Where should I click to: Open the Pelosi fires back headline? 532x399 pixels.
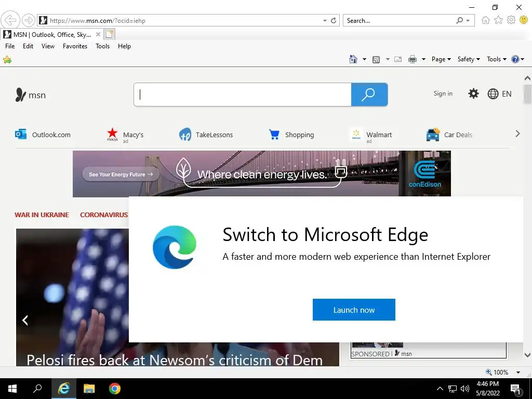[x=175, y=360]
